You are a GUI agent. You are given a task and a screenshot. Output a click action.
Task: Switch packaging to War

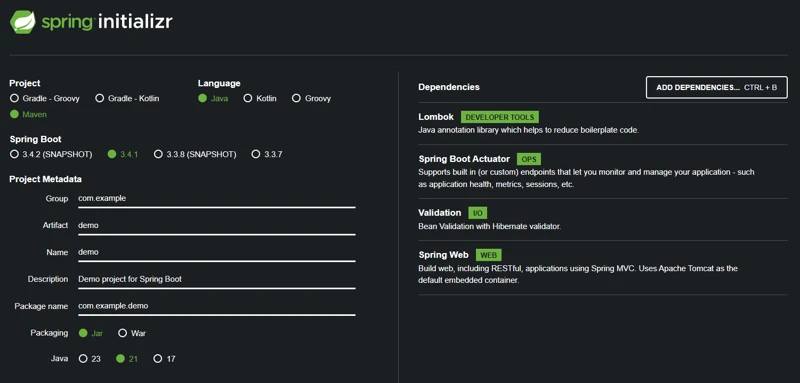tap(132, 333)
